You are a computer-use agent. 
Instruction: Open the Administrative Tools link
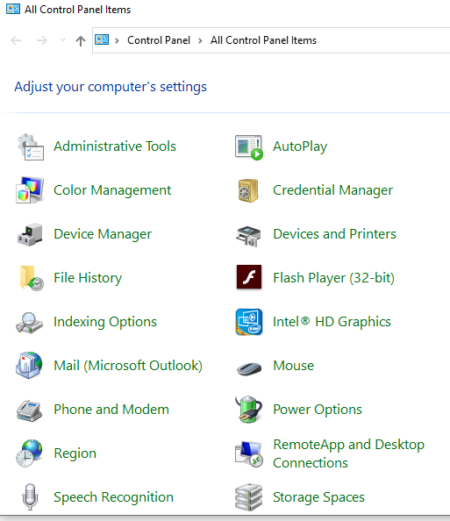click(x=115, y=146)
